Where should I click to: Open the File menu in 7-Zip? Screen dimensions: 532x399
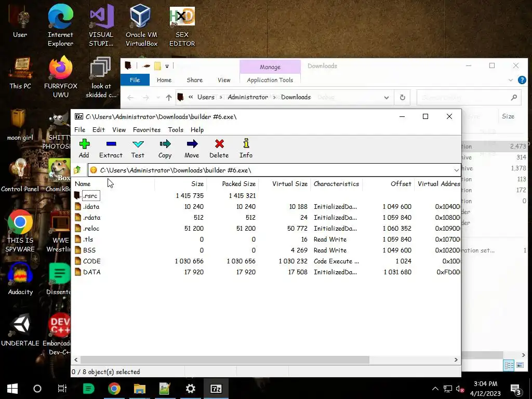(x=79, y=129)
